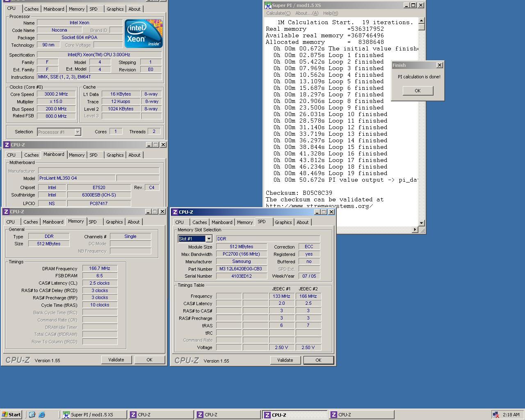Click the Checksum B05C8C39 text
Image resolution: width=525 pixels, height=420 pixels.
click(299, 193)
